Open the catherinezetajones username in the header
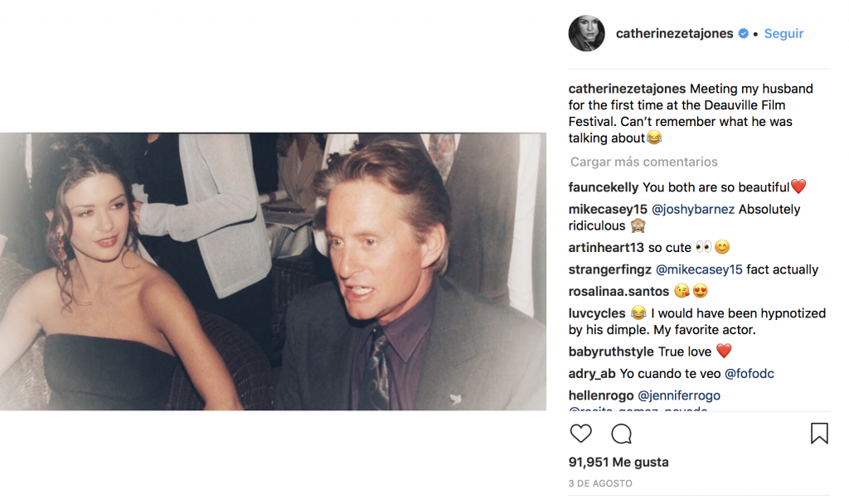The width and height of the screenshot is (849, 504). coord(674,34)
